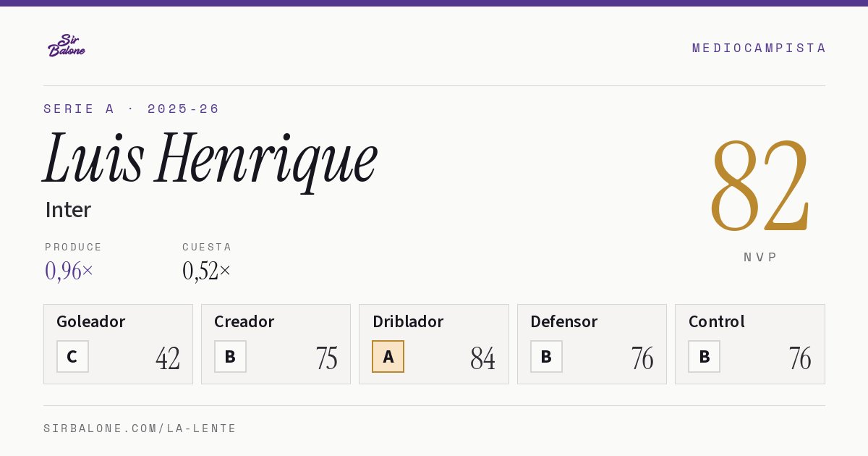Click the highlighted A grade badge in Driblador

coord(388,356)
